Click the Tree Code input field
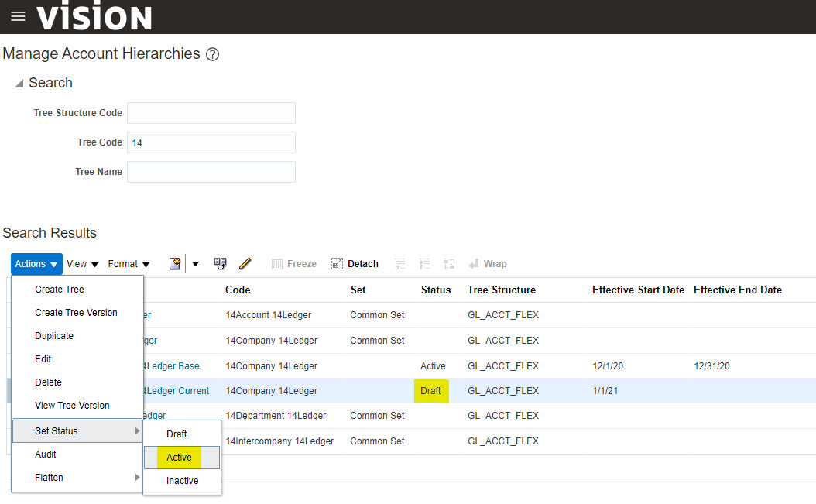The width and height of the screenshot is (816, 504). pyautogui.click(x=211, y=142)
